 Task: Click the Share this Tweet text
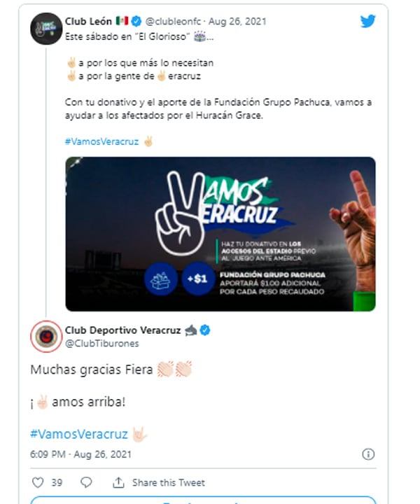click(x=169, y=482)
